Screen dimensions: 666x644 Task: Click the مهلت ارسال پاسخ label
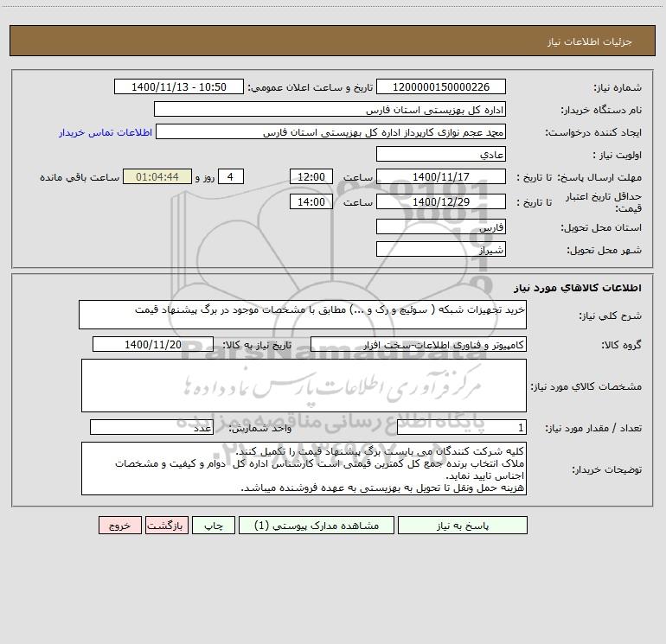[599, 177]
